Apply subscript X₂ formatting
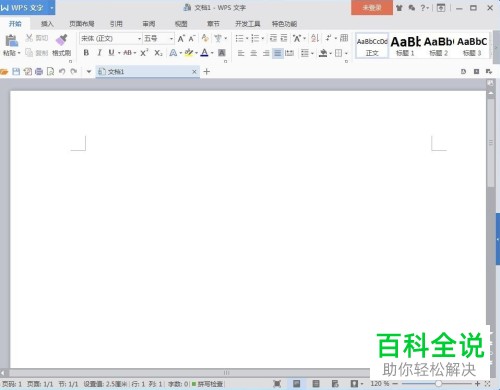The image size is (500, 390). (158, 53)
